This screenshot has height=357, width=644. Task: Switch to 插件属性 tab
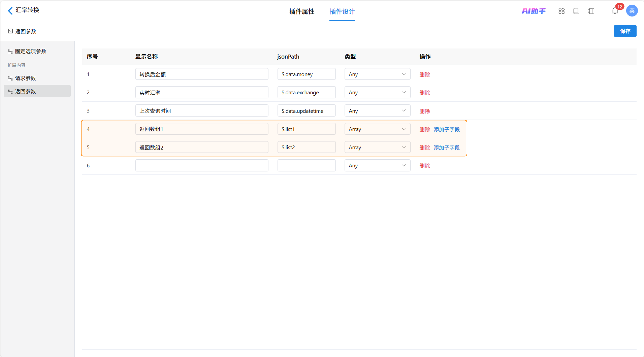tap(302, 12)
